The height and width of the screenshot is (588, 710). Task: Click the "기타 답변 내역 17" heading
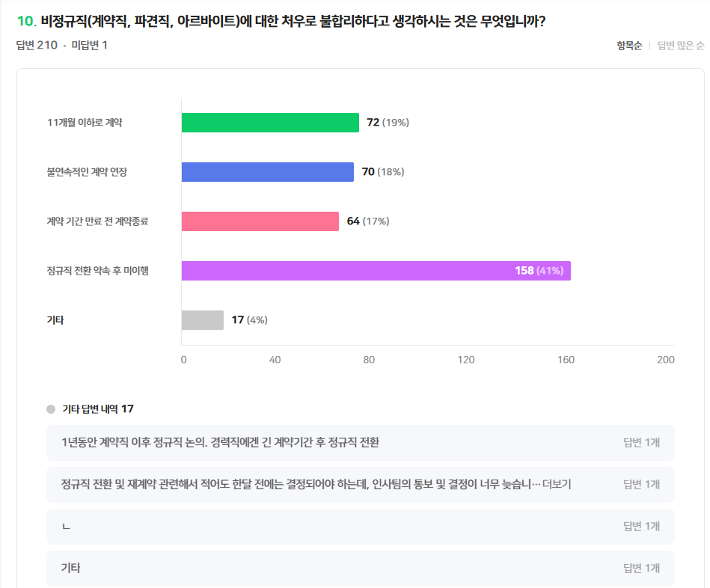pyautogui.click(x=97, y=409)
